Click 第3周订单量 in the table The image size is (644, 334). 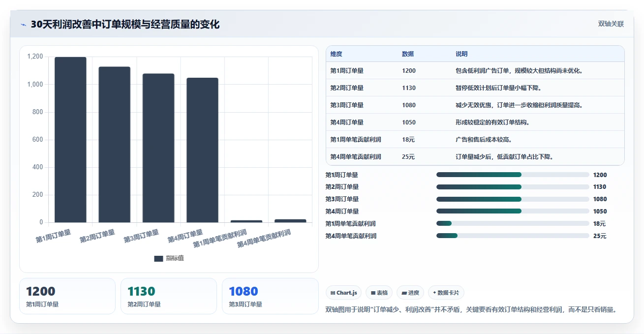tap(347, 105)
